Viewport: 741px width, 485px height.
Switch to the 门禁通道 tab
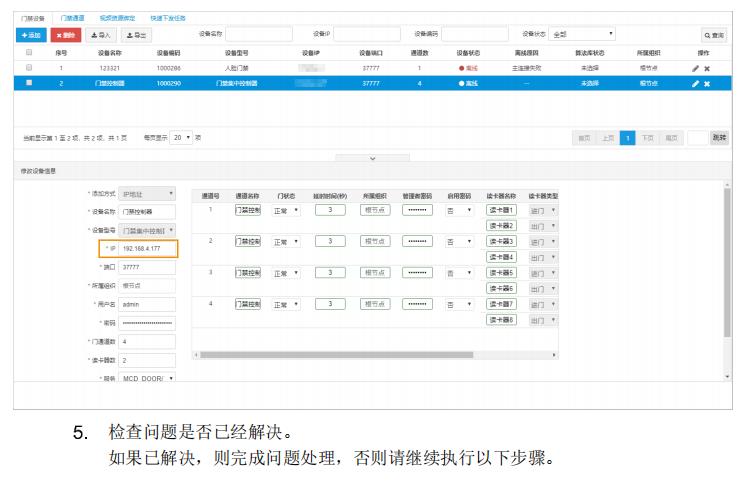(72, 18)
